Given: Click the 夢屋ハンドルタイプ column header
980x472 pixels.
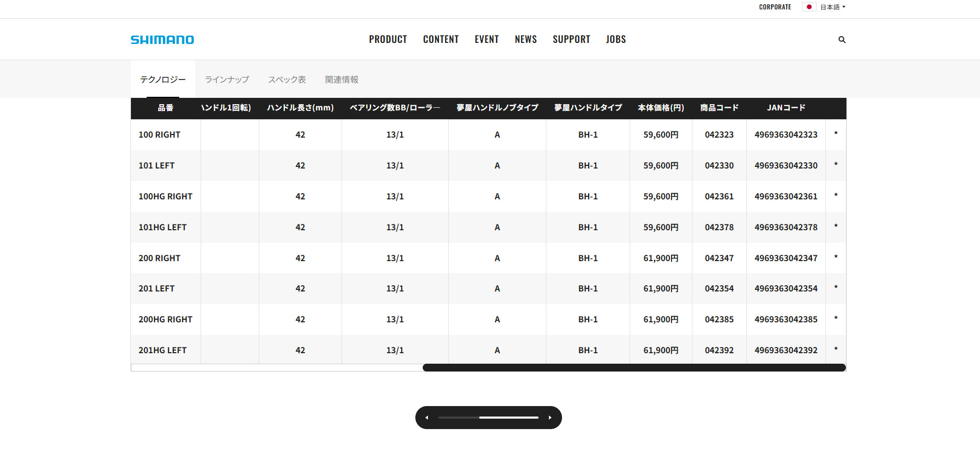Looking at the screenshot, I should [x=588, y=108].
